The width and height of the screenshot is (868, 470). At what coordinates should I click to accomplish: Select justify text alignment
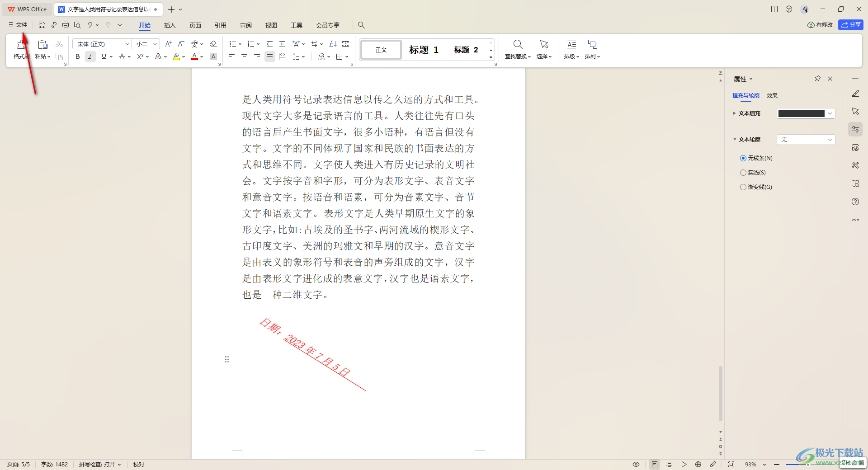269,56
